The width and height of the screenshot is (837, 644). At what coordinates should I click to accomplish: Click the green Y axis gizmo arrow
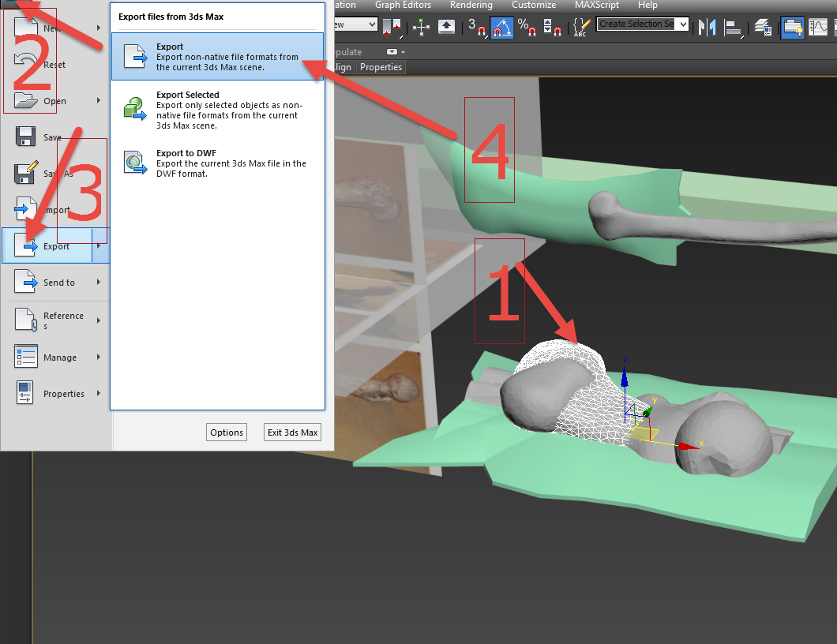coord(648,411)
